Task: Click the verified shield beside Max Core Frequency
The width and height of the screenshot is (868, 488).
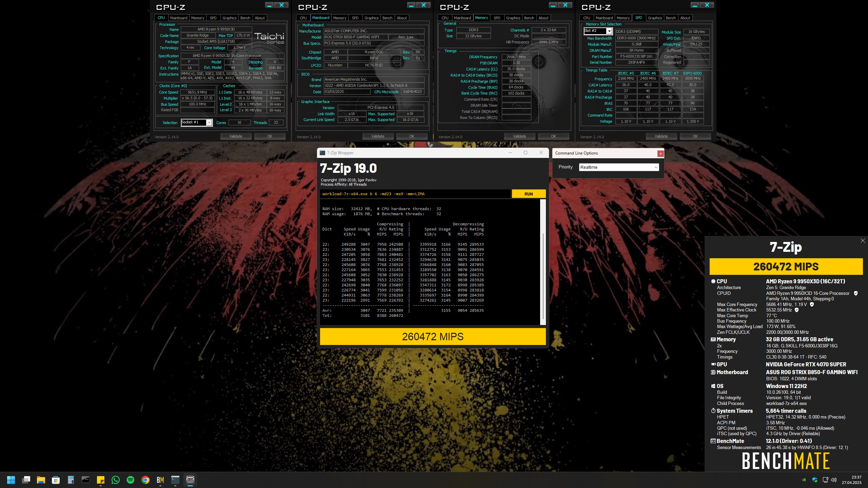Action: click(812, 304)
